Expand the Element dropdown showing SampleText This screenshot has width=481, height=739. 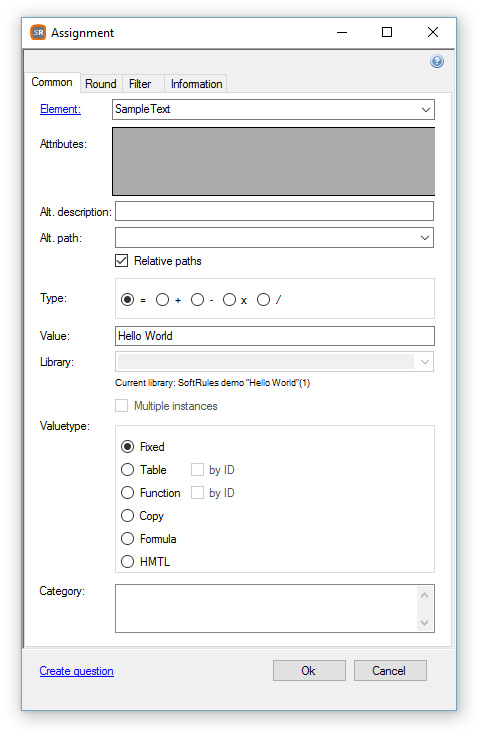[425, 109]
